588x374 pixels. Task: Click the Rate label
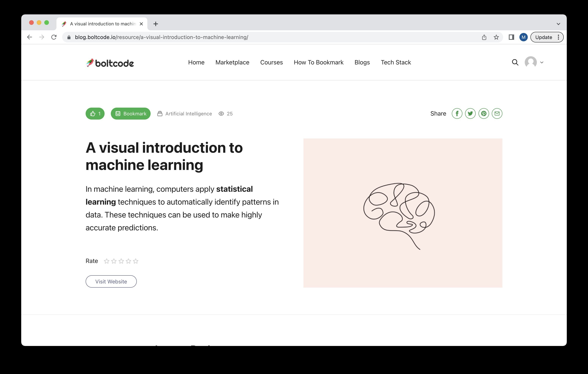(91, 261)
